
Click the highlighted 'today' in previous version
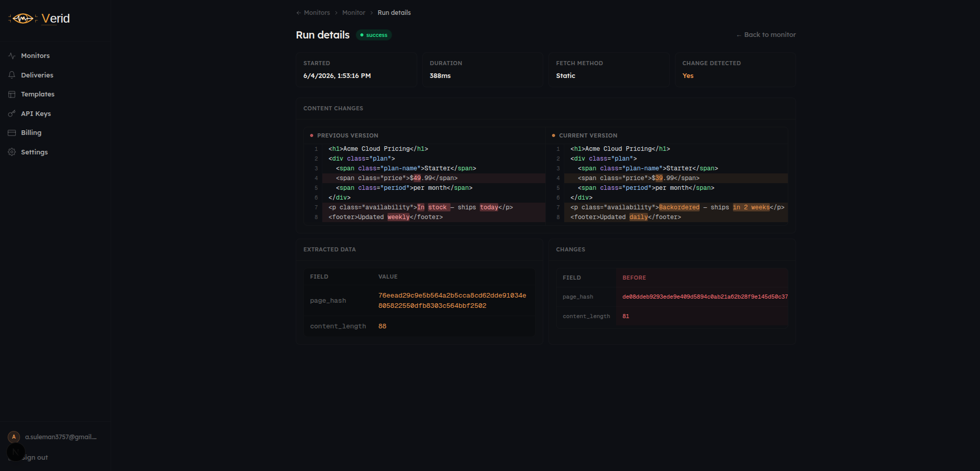tap(489, 208)
